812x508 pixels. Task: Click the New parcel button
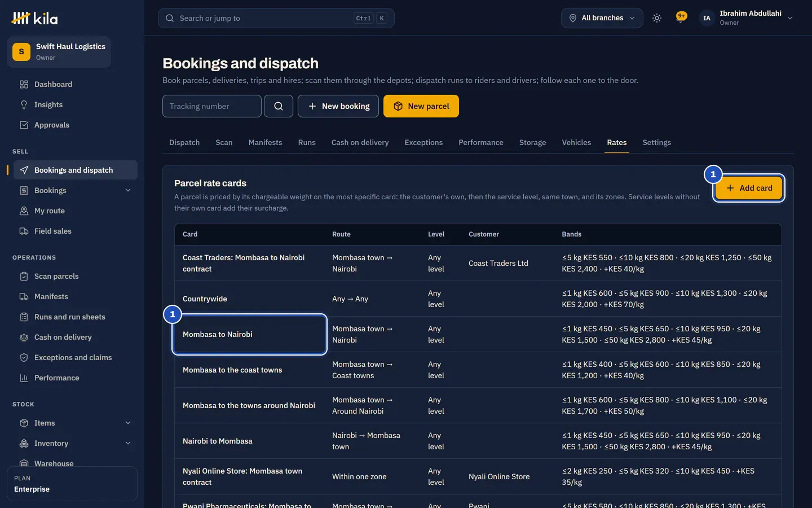coord(421,106)
